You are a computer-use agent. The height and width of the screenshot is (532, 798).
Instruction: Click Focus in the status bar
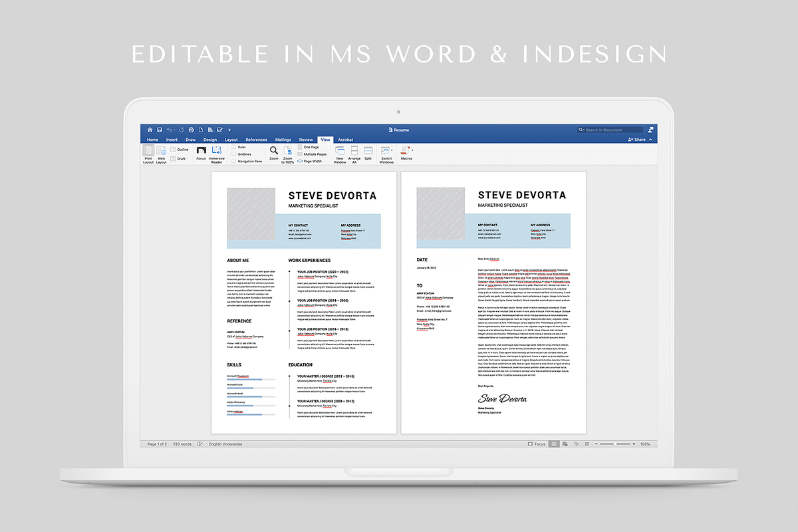tap(537, 444)
